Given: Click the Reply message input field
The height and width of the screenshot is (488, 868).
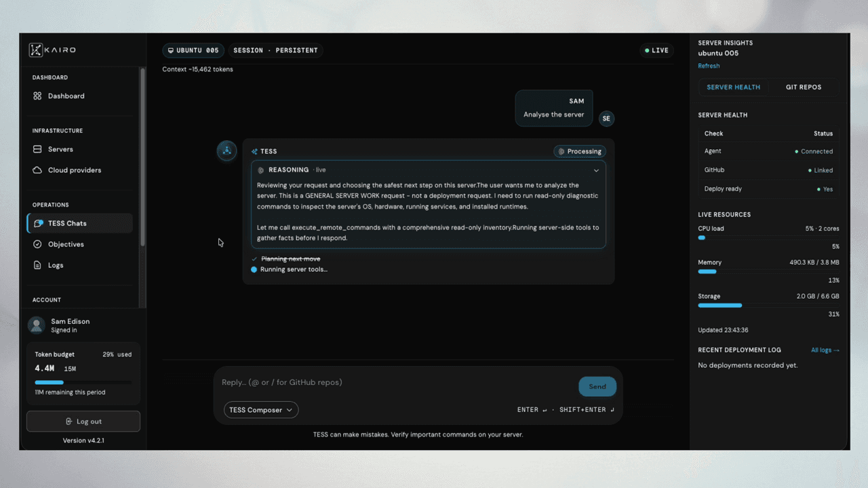Looking at the screenshot, I should (x=397, y=383).
